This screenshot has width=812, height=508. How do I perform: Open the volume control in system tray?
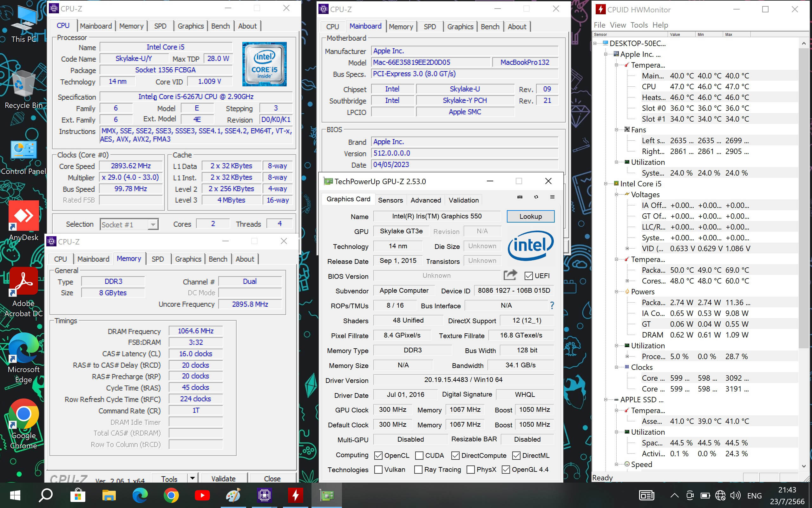(735, 496)
